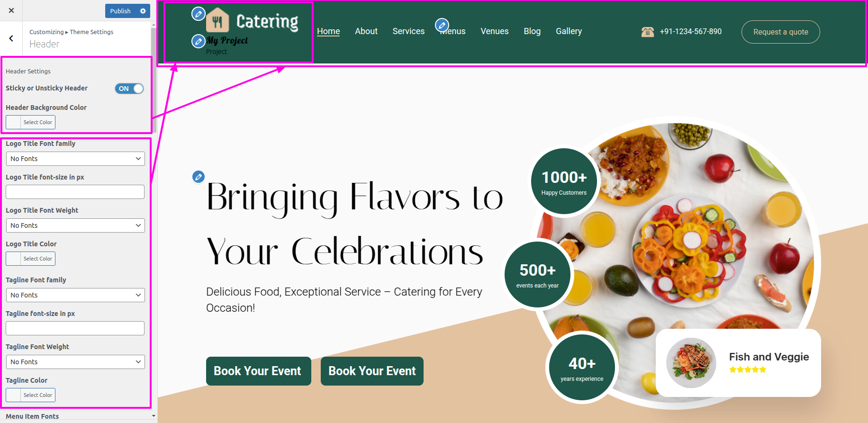Open publish settings gear icon
Screen dimensions: 868x423
pos(143,11)
